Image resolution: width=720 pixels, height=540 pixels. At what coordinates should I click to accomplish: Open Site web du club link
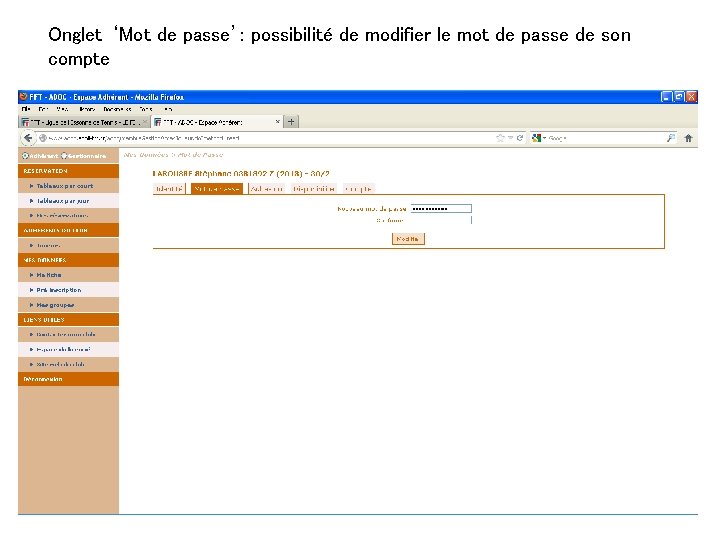coord(61,365)
